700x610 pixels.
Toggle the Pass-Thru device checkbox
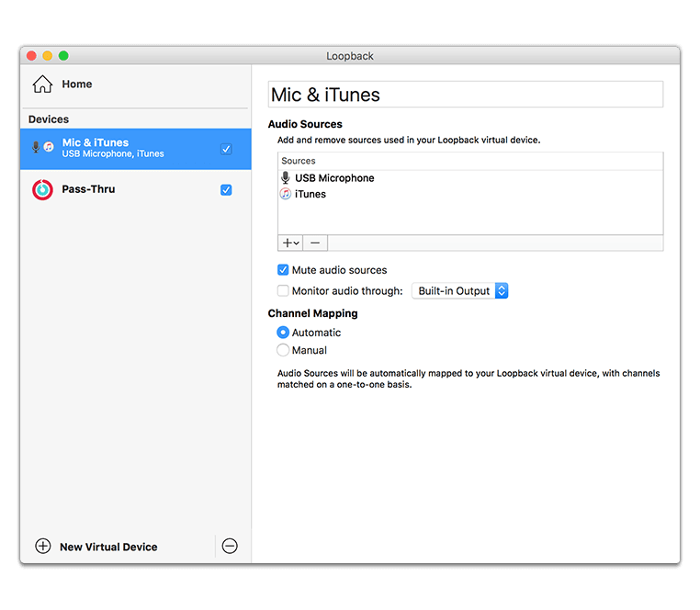[226, 190]
